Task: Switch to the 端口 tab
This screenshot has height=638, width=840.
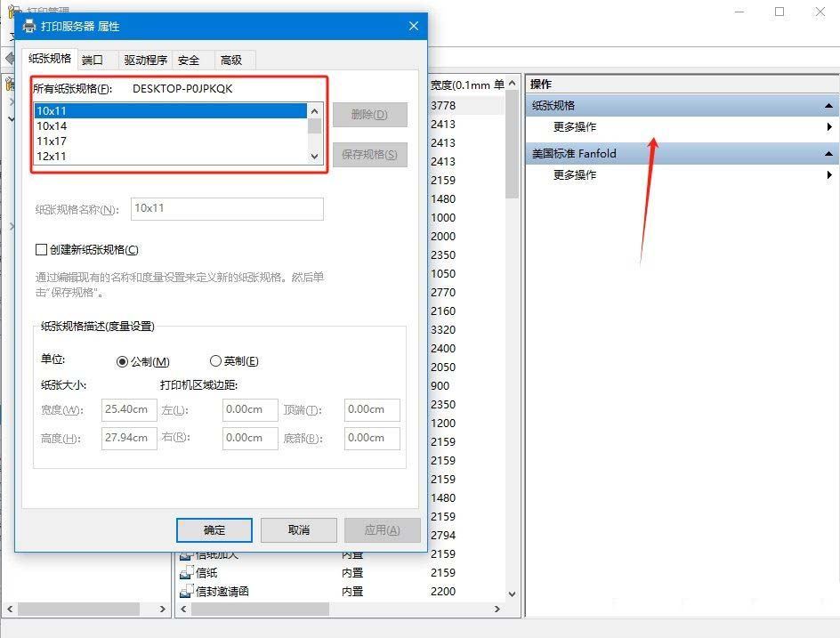Action: (x=93, y=60)
